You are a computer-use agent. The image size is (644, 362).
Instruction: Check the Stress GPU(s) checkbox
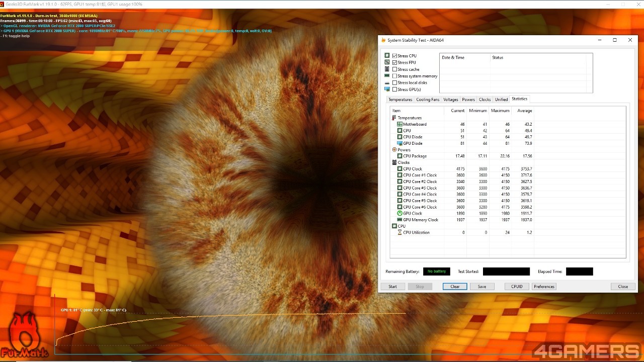pyautogui.click(x=395, y=89)
